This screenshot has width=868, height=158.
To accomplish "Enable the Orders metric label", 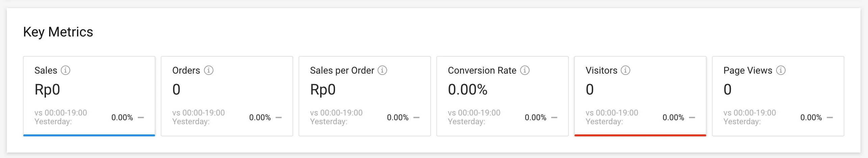I will click(x=186, y=70).
